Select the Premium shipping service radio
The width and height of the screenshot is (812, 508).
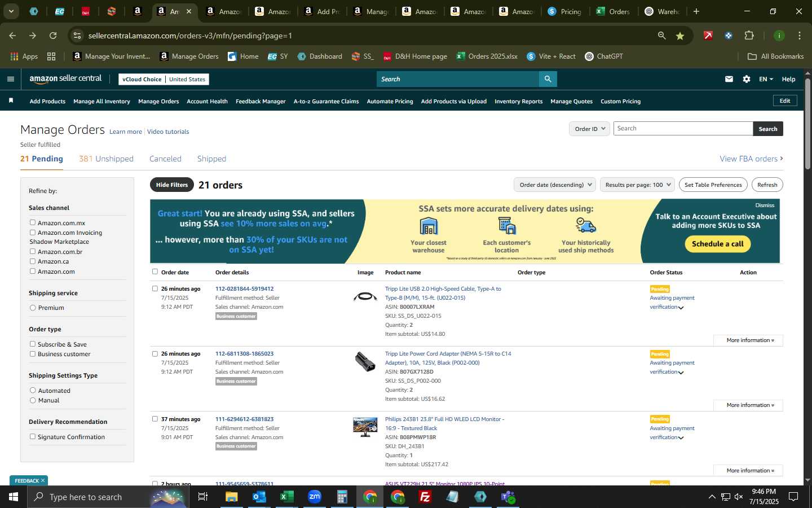pos(33,308)
